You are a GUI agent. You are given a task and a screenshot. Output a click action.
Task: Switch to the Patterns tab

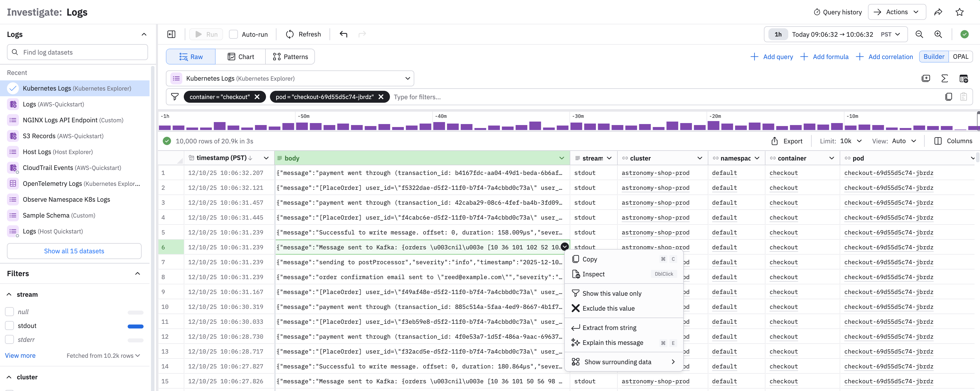tap(290, 57)
